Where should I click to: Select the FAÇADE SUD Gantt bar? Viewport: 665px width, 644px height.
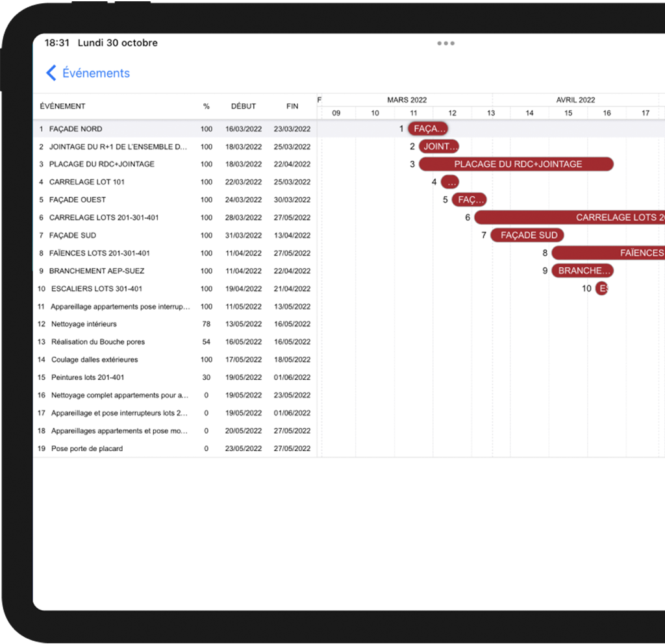click(528, 236)
